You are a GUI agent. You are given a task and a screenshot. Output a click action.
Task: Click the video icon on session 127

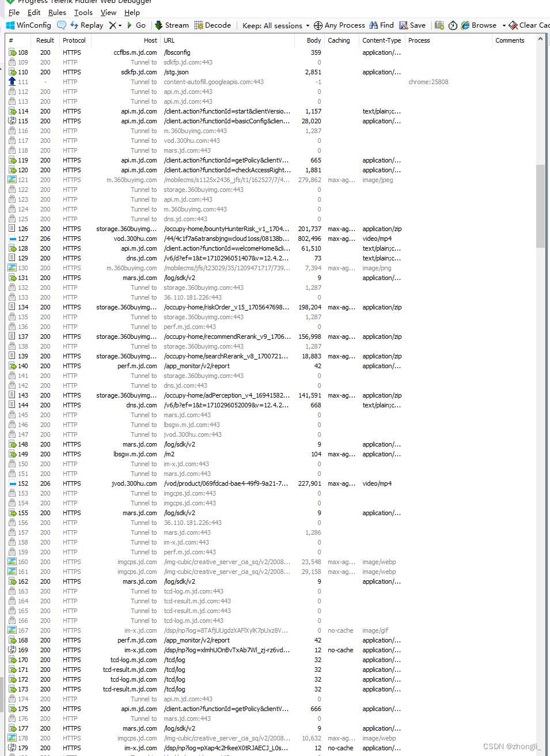tap(12, 239)
